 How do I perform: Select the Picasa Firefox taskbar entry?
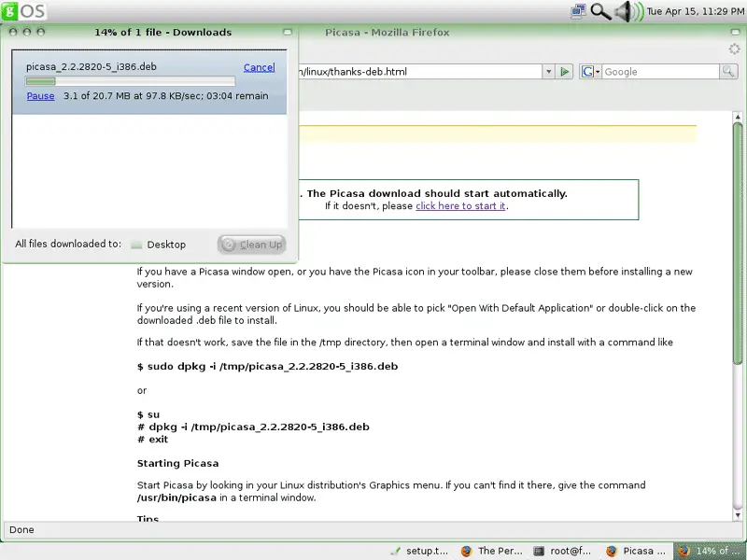tap(635, 551)
